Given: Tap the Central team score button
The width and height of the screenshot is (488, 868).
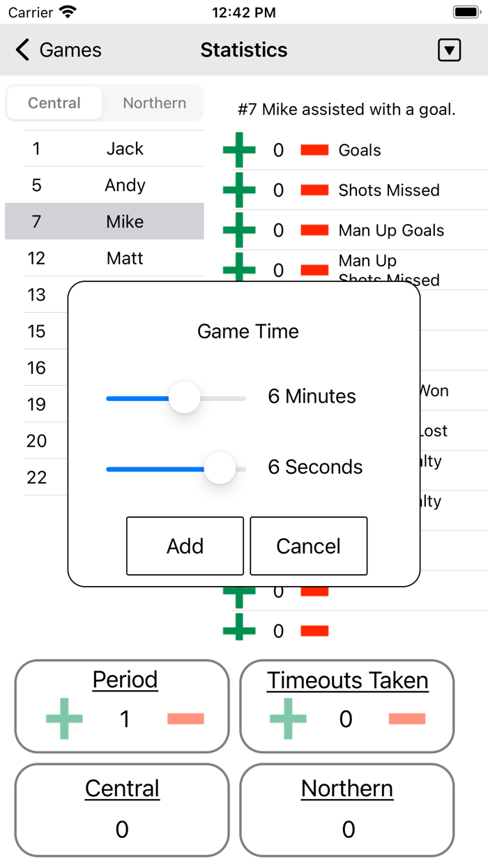Looking at the screenshot, I should [121, 809].
